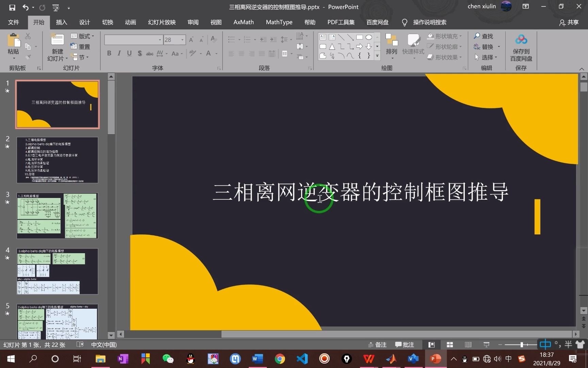This screenshot has height=368, width=588.
Task: Expand the Section (节) dropdown
Action: point(80,57)
